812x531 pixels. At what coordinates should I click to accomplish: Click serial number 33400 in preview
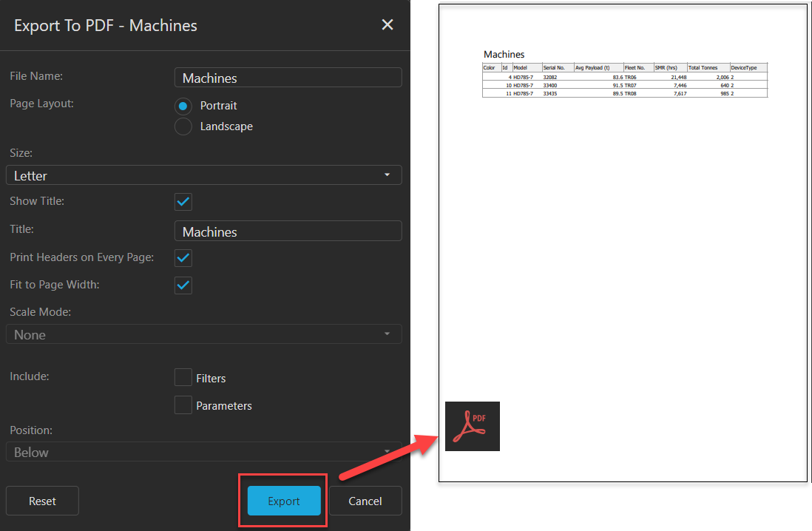[550, 86]
